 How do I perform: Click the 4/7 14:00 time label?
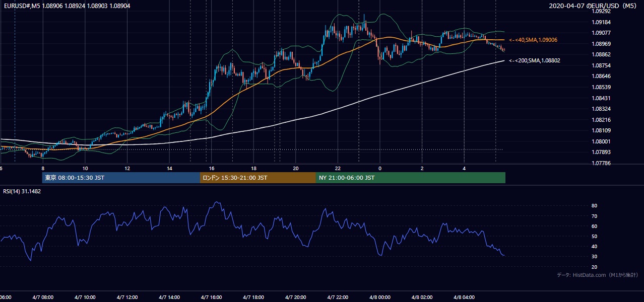pyautogui.click(x=169, y=297)
